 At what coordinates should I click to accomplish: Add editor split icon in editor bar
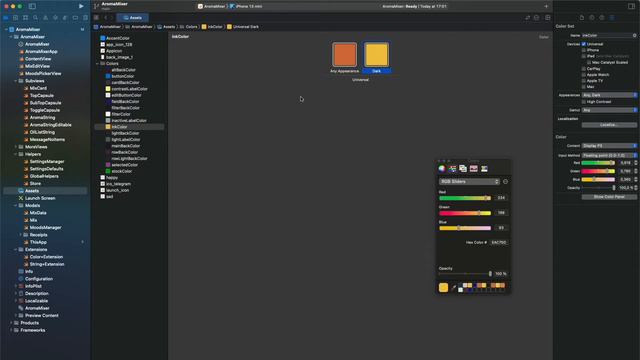click(x=548, y=18)
